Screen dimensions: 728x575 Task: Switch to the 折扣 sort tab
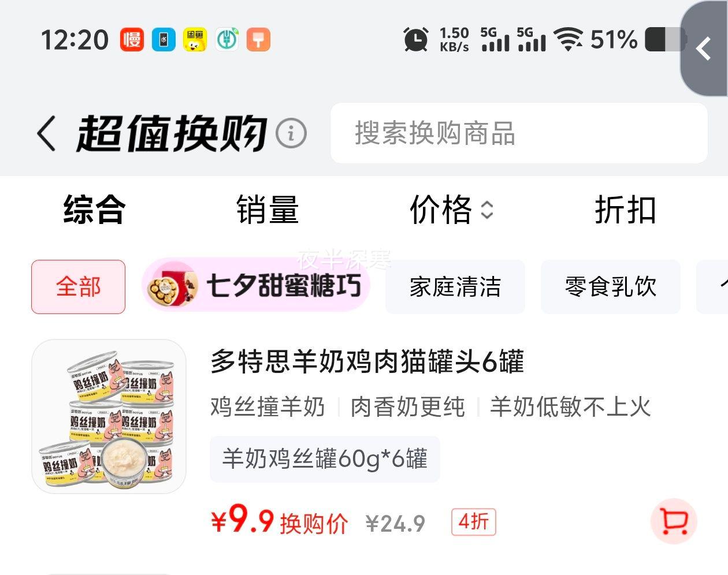coord(626,210)
